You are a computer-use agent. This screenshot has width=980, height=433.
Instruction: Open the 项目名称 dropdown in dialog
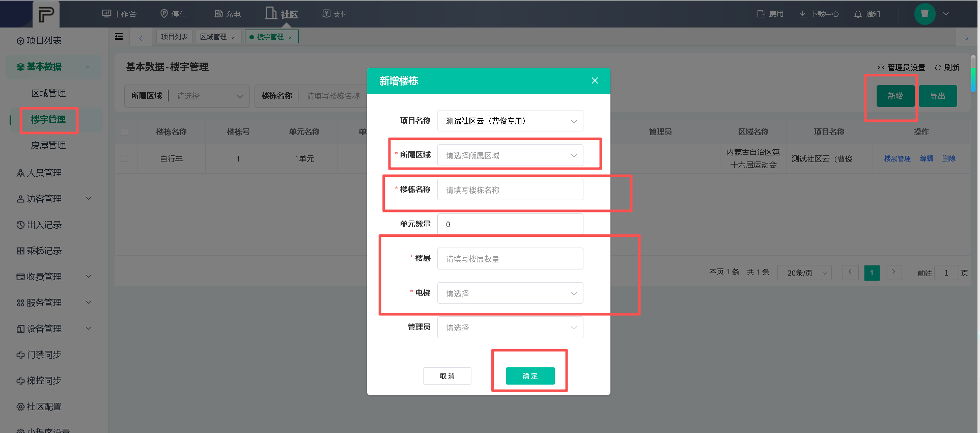510,121
